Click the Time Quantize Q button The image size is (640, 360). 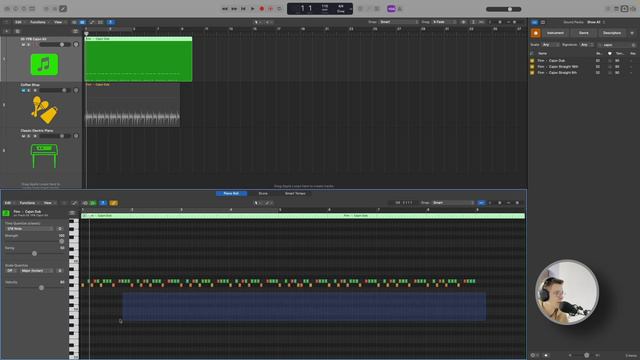tap(60, 229)
